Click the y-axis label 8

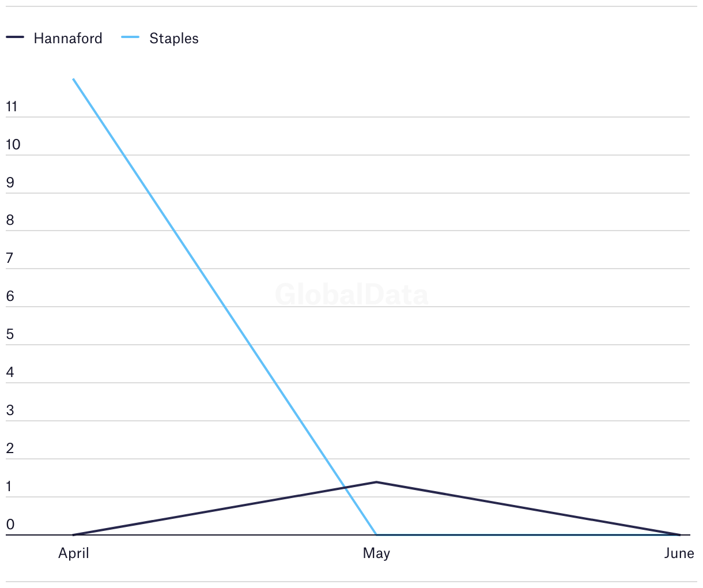click(10, 220)
